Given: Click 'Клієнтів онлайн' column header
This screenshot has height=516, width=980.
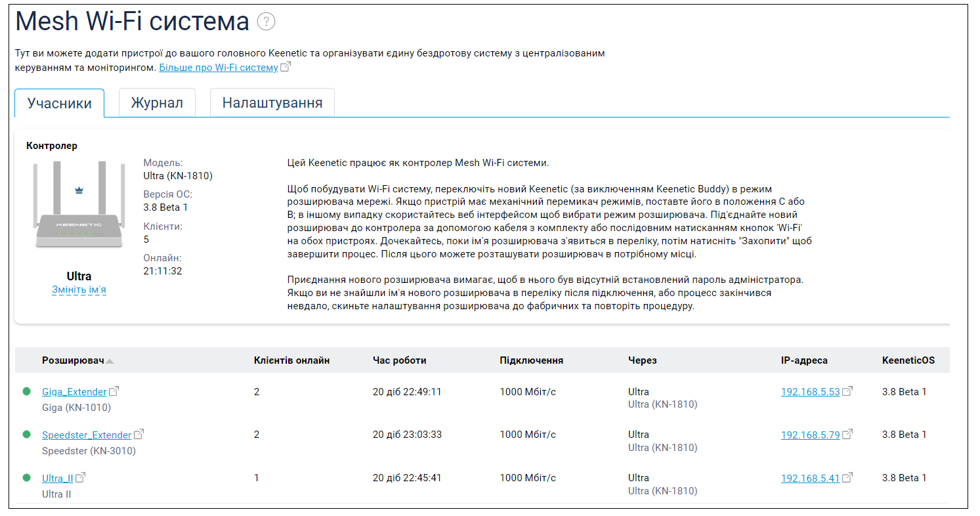Looking at the screenshot, I should tap(291, 360).
